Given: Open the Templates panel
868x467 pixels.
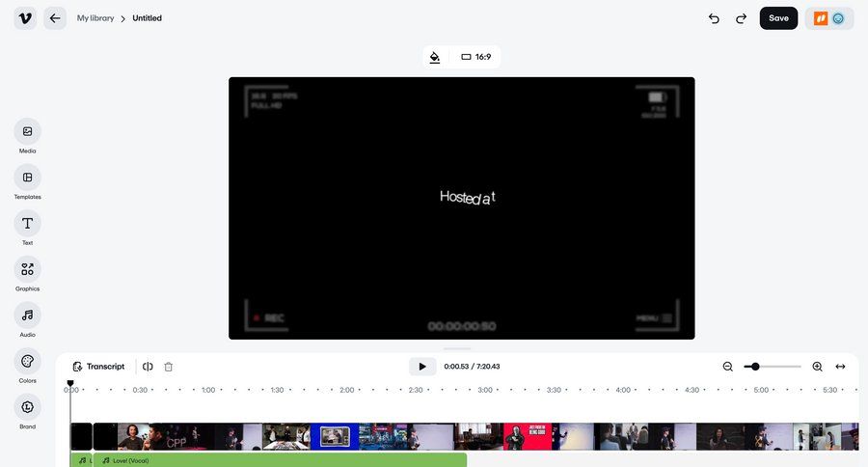Looking at the screenshot, I should [27, 178].
